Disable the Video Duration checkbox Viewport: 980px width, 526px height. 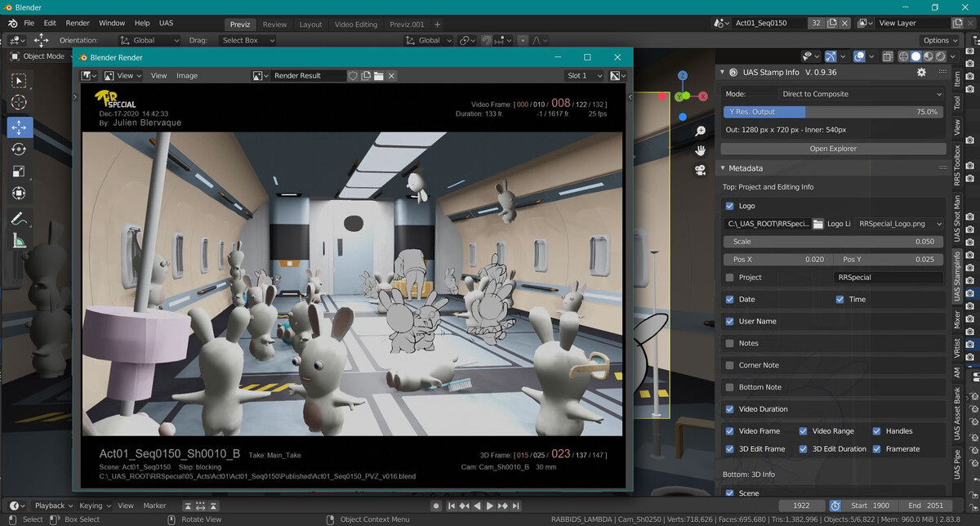coord(729,409)
